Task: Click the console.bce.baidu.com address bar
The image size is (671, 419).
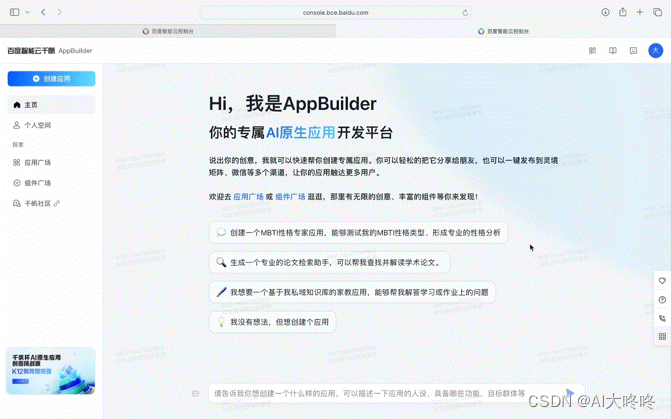Action: pyautogui.click(x=336, y=12)
